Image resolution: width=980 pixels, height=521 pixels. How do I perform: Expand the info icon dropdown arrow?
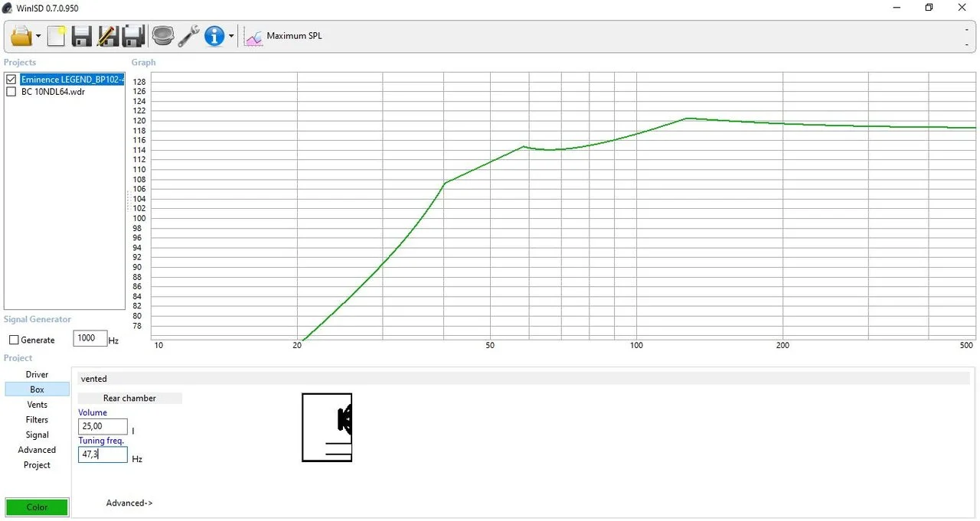tap(231, 37)
